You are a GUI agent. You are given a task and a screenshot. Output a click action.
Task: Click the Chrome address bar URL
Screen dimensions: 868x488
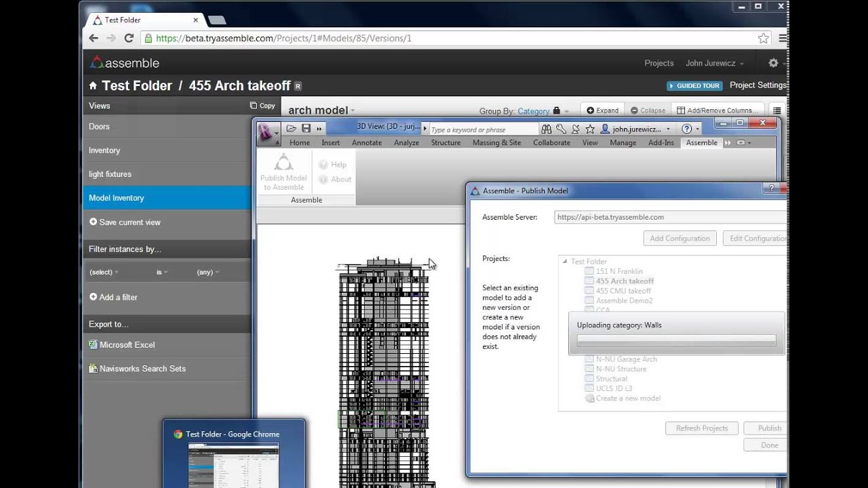tap(283, 39)
